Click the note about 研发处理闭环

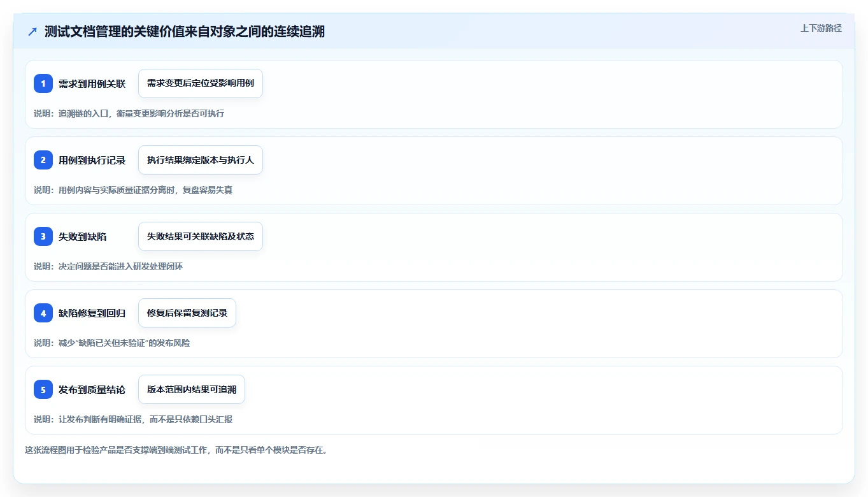point(108,266)
